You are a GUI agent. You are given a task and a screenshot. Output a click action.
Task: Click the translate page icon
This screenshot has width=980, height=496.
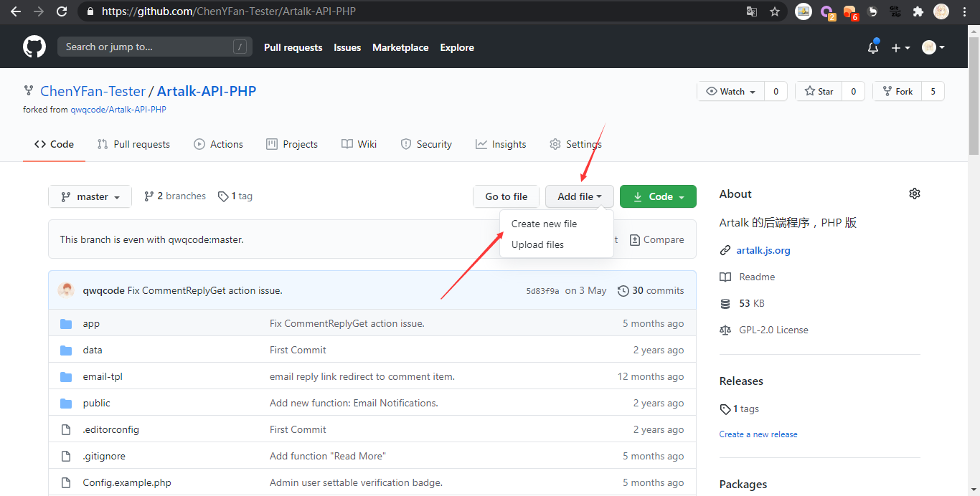[x=752, y=11]
